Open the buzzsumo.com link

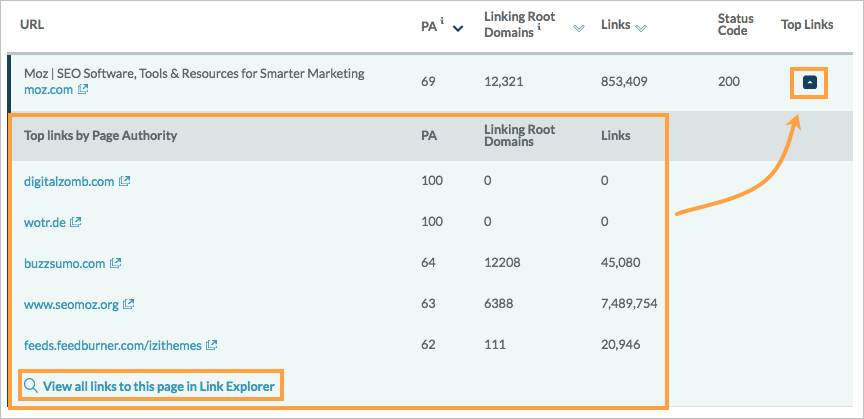(x=64, y=264)
